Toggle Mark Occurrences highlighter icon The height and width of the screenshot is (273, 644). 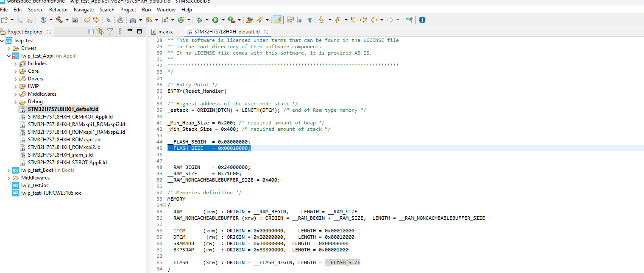(x=278, y=20)
